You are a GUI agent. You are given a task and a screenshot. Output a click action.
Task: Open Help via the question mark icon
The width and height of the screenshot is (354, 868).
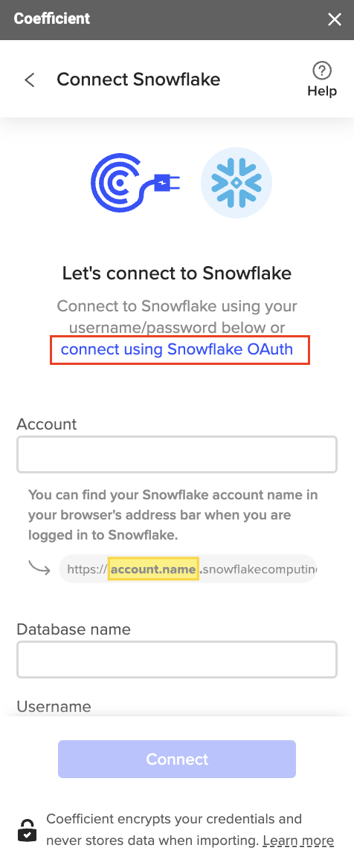(x=322, y=71)
